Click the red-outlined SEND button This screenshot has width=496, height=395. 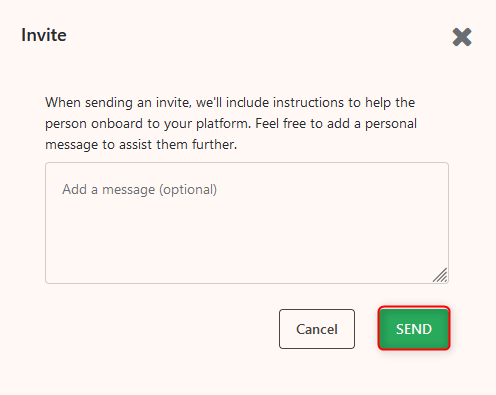coord(414,328)
